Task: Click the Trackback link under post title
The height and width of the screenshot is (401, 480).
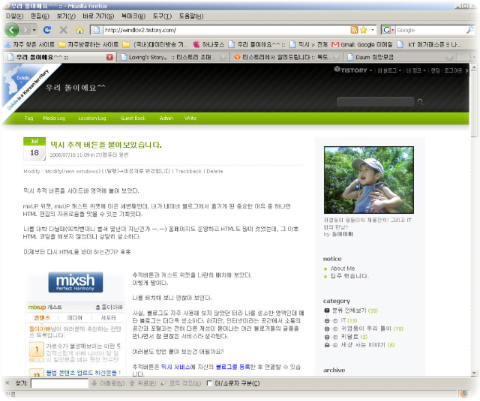Action: [189, 171]
